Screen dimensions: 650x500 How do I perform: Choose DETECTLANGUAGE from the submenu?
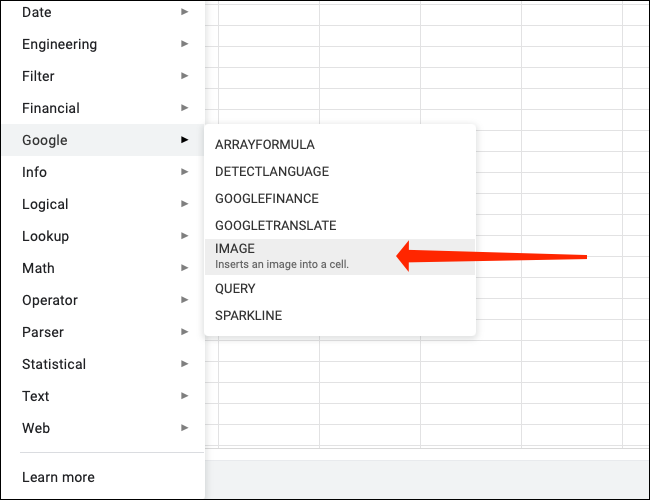point(272,171)
